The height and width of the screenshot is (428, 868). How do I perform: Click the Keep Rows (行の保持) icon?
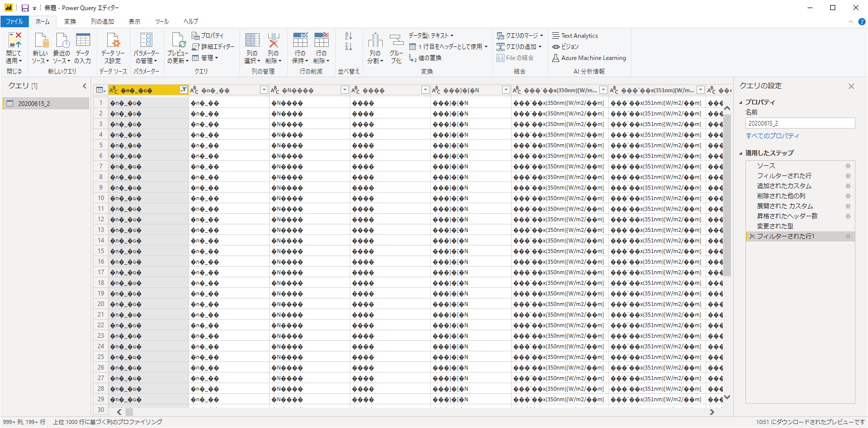point(300,41)
